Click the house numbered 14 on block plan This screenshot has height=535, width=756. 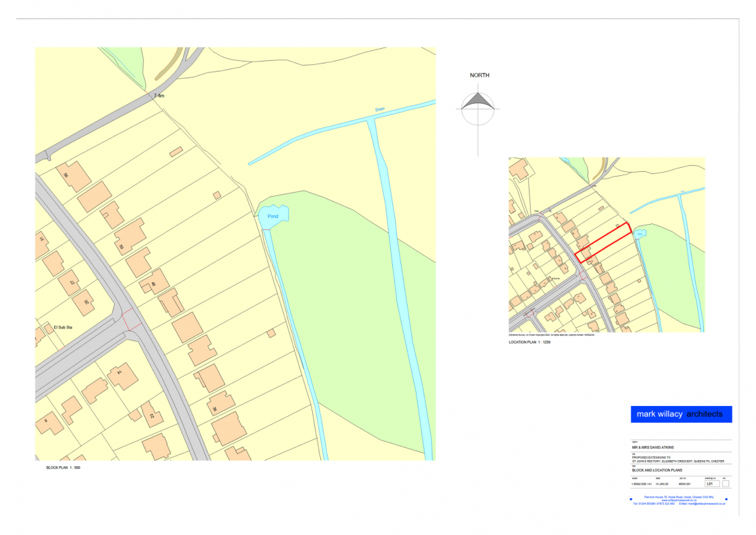(123, 376)
